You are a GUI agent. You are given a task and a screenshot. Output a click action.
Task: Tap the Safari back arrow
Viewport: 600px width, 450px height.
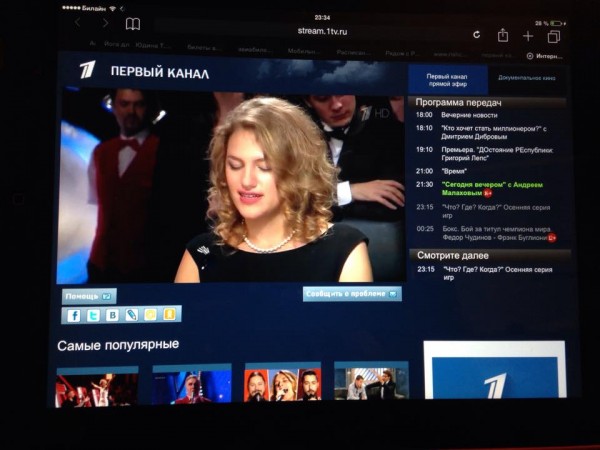pos(78,23)
